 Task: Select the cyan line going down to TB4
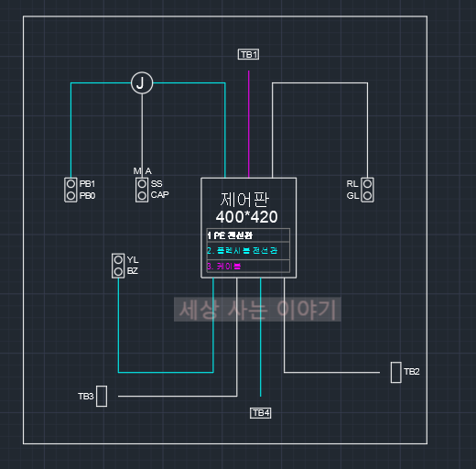pos(260,337)
